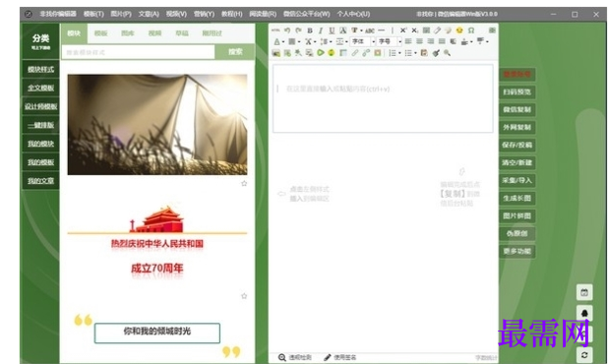
Task: Toggle underline formatting
Action: (332, 30)
